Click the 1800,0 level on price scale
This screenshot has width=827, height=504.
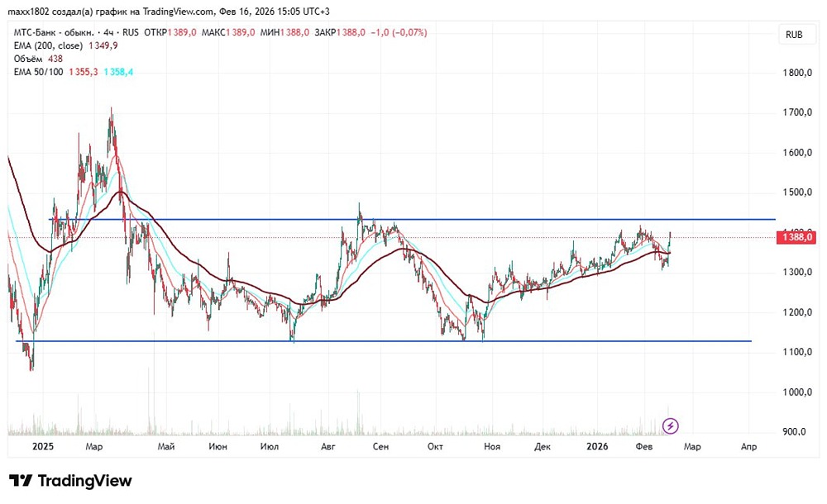[797, 73]
